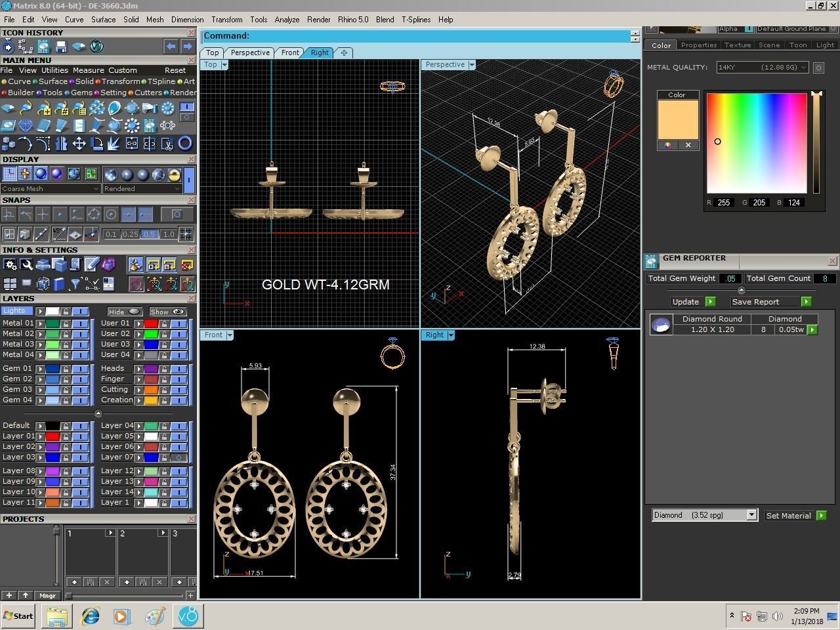Open the Front viewport title dropdown arrow
840x630 pixels.
coord(229,335)
